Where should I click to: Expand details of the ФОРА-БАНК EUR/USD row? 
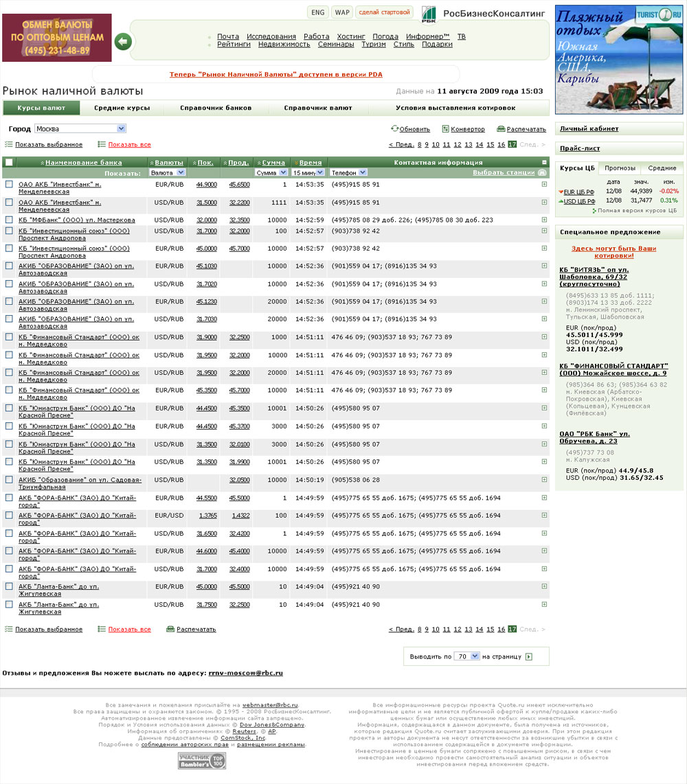click(544, 516)
